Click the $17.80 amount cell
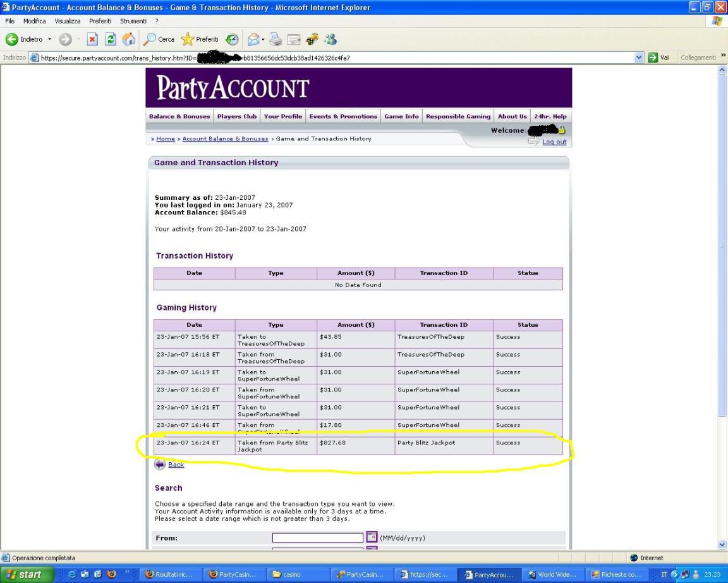This screenshot has width=728, height=583. tap(356, 428)
